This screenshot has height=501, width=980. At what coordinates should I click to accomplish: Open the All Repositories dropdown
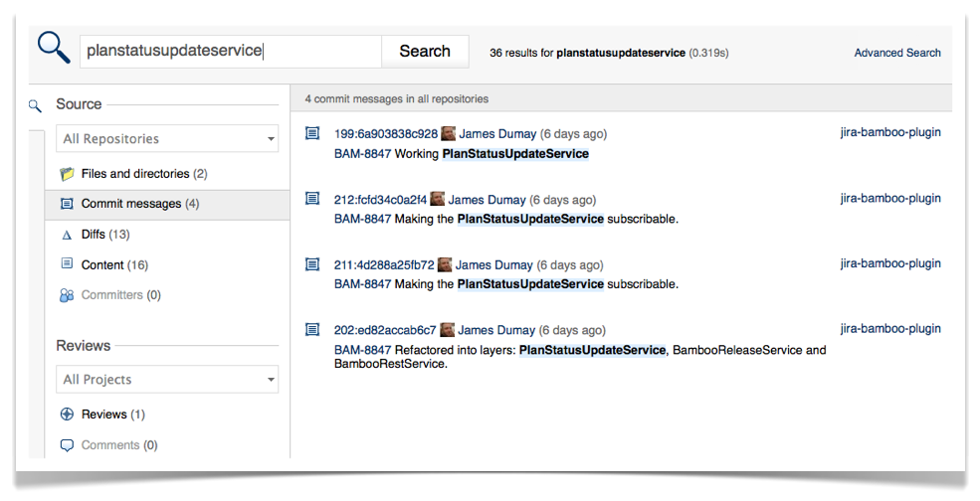[167, 139]
